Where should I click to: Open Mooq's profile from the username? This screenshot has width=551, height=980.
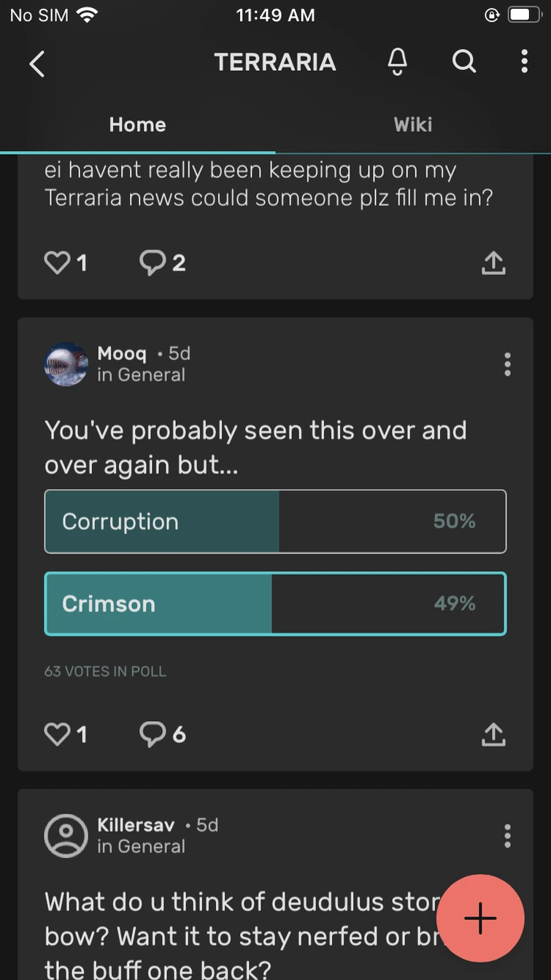tap(121, 353)
